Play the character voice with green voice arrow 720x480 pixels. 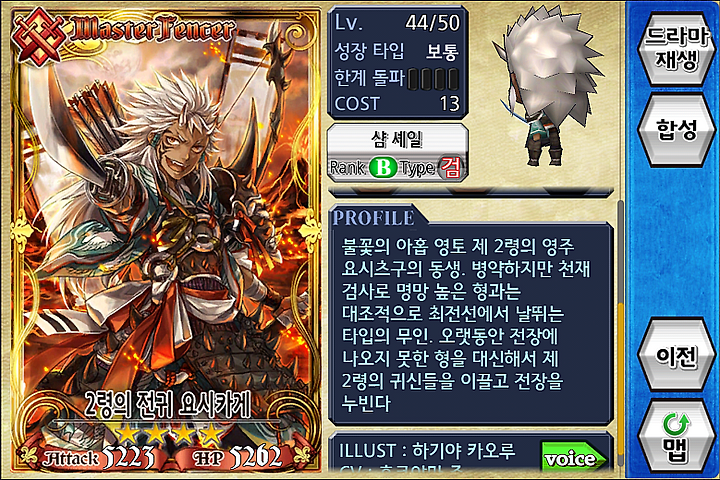[574, 458]
